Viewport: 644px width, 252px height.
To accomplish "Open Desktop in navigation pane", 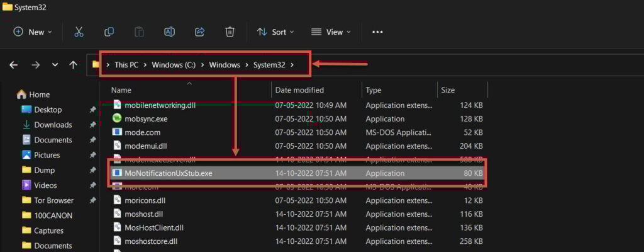I will pyautogui.click(x=48, y=110).
